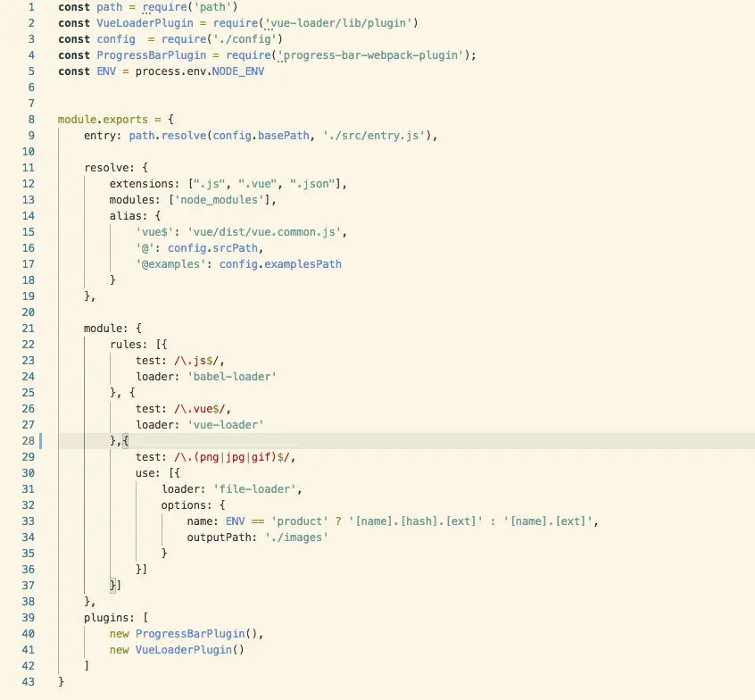Click 'VueLoaderPlugin()' call on line 41
Screen dimensions: 755x700
[190, 650]
